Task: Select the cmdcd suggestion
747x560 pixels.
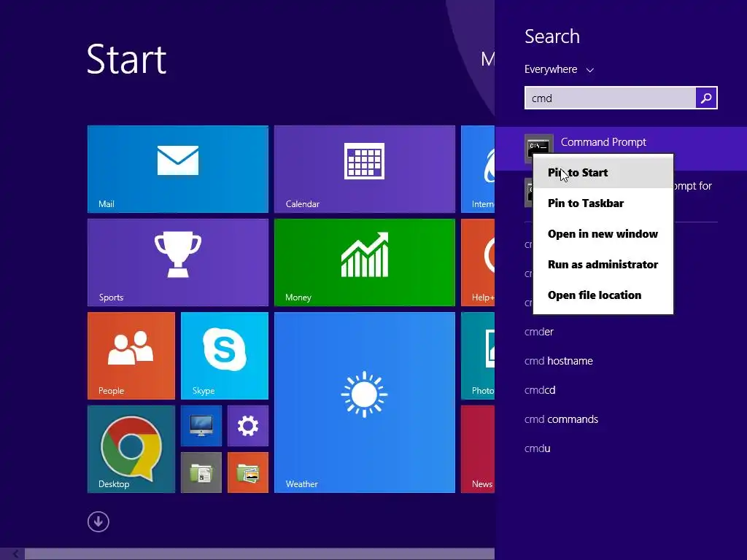Action: coord(540,390)
